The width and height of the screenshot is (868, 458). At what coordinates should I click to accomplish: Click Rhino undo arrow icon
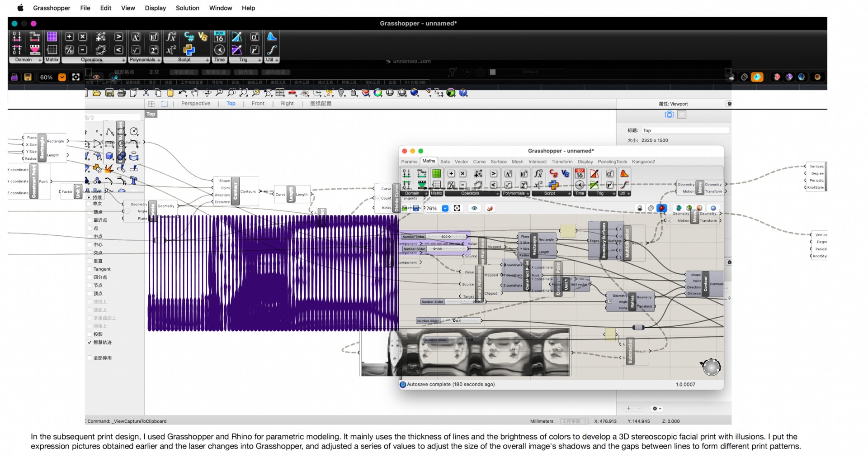[183, 93]
